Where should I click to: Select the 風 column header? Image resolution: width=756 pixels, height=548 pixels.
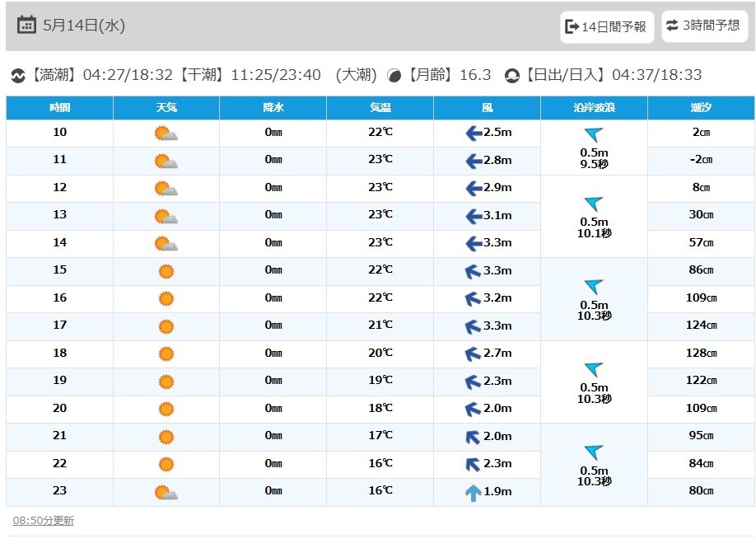click(487, 108)
